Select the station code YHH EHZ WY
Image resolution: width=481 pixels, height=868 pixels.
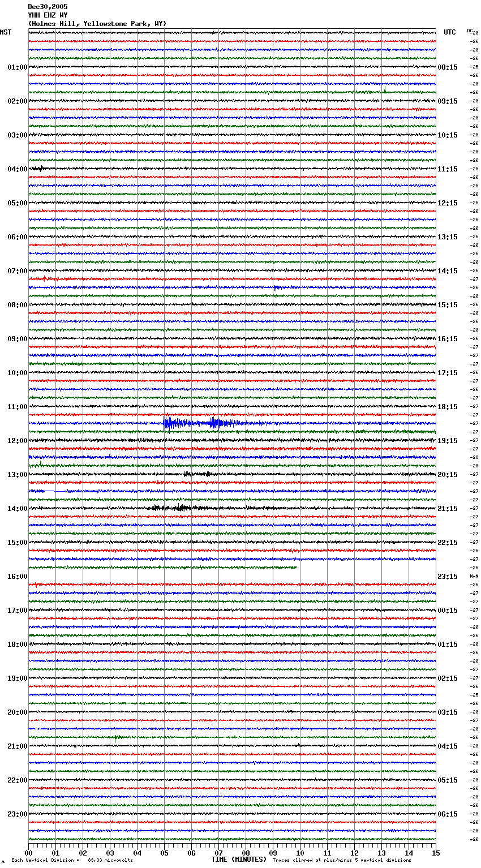point(48,15)
